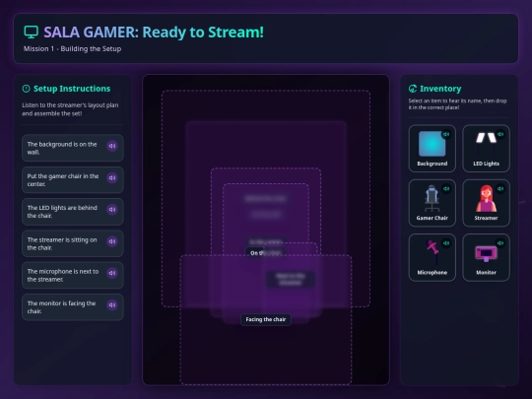
Task: Click instruction 'The streamer is sitting on the chair.'
Action: point(73,243)
